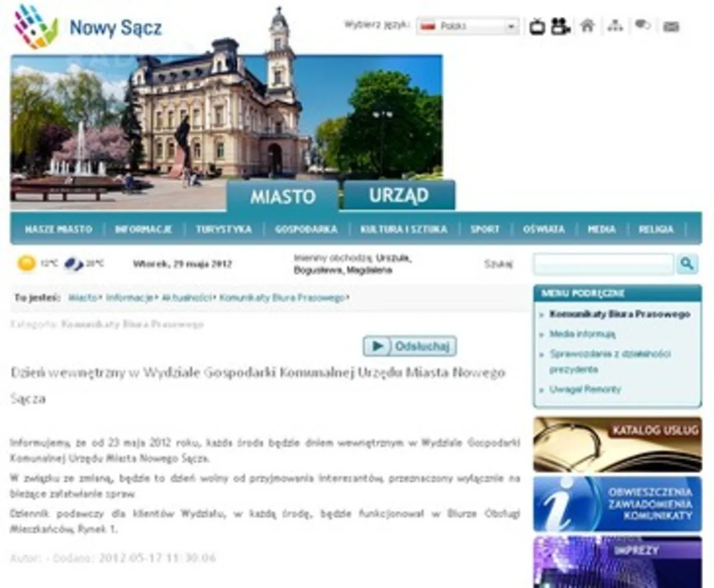Follow the Informacje breadcrumb link

point(129,298)
